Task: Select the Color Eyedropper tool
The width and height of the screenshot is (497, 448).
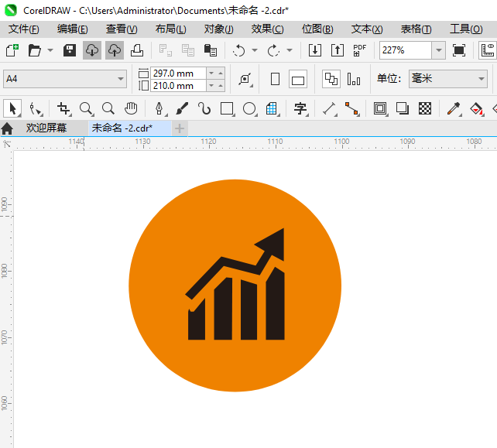Action: point(454,108)
